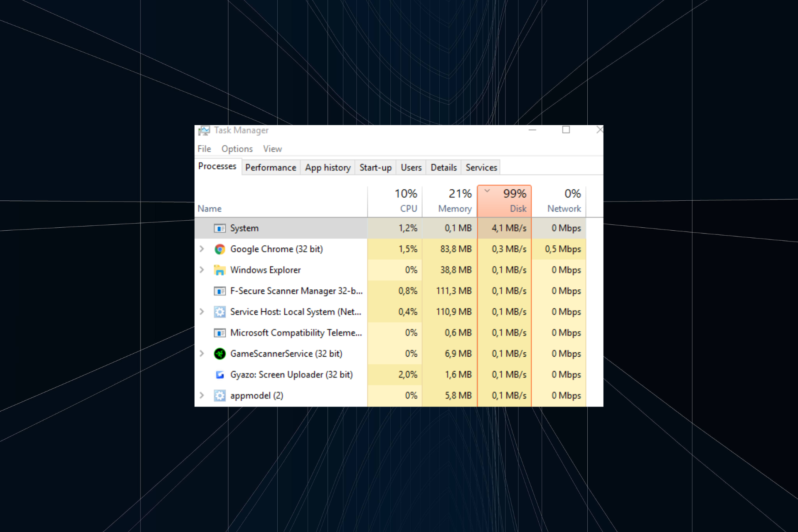Screen dimensions: 798x532
Task: Sort by the CPU column header
Action: point(395,202)
